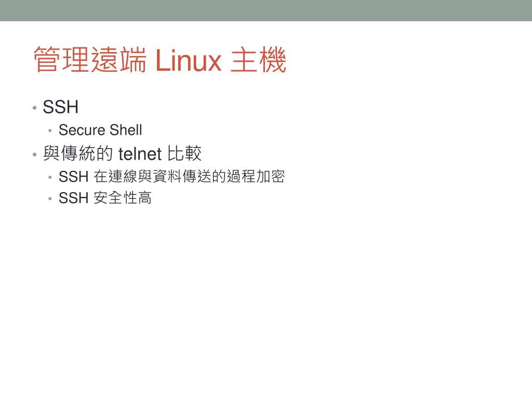532x399 pixels.
Task: Click the 加密 characters ending the encryption line
Action: [270, 177]
